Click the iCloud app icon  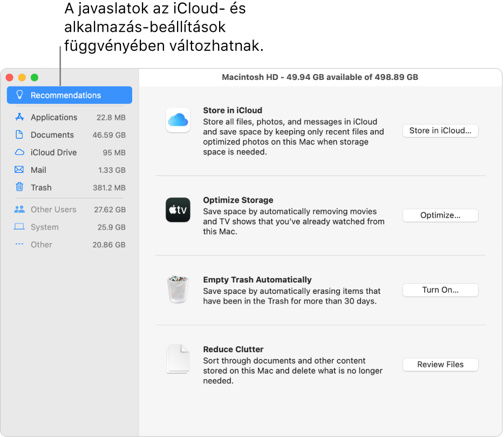coord(178,120)
